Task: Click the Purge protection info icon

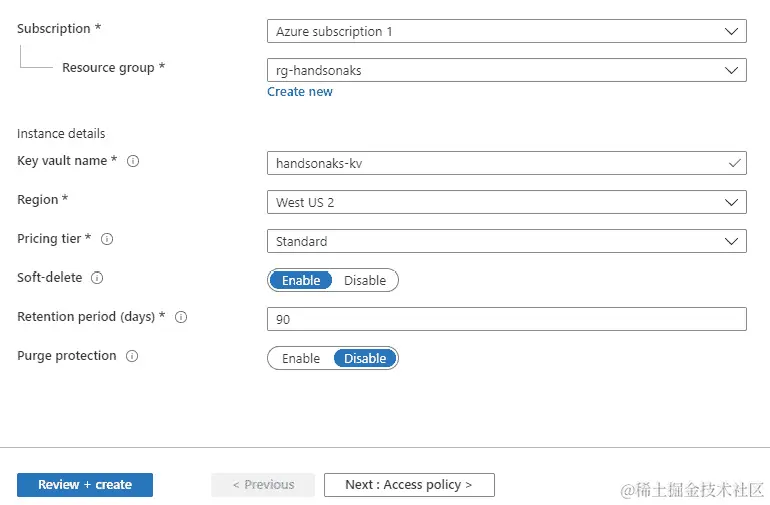Action: 132,356
